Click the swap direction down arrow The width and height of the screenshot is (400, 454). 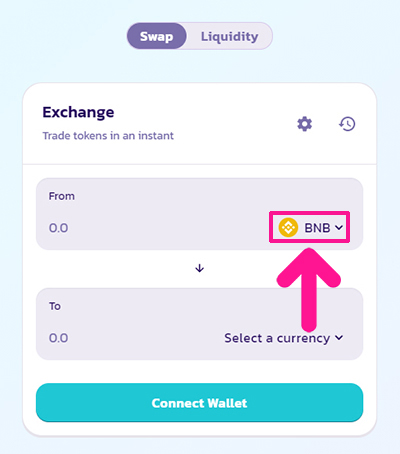200,268
